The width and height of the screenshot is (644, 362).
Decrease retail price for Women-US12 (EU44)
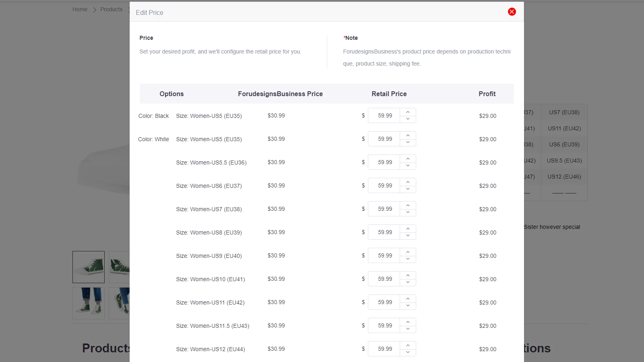(x=408, y=352)
